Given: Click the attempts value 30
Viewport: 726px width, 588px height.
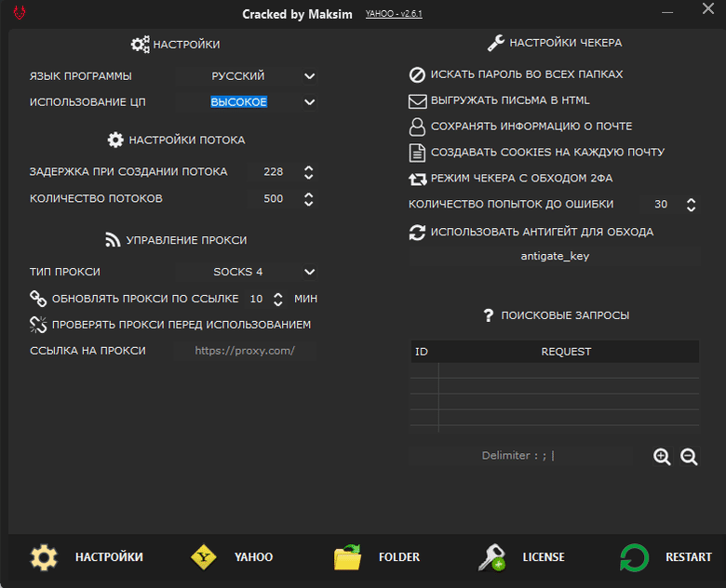Looking at the screenshot, I should pyautogui.click(x=661, y=204).
